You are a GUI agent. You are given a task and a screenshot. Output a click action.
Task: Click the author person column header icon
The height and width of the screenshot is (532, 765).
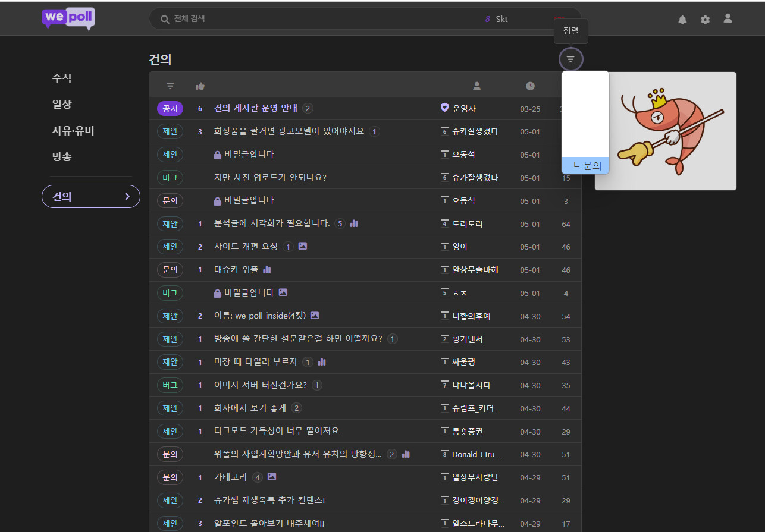point(476,86)
